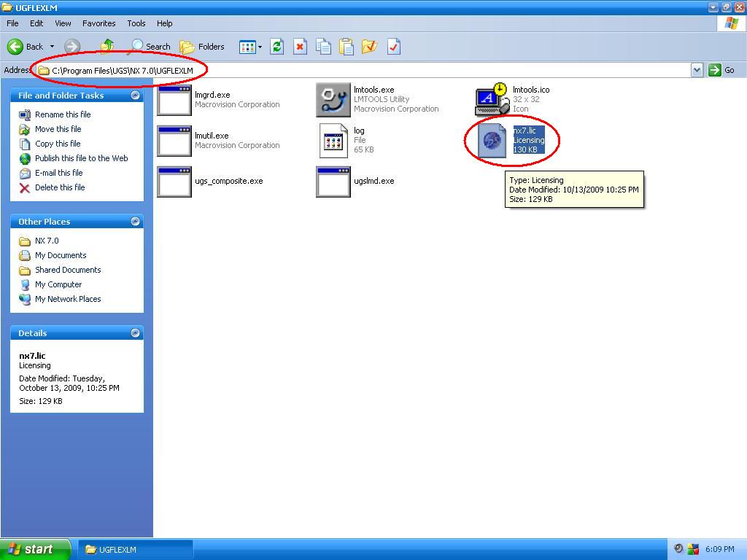Click the ugs_composite.exe file name text
Screen dimensions: 747x560
[228, 181]
